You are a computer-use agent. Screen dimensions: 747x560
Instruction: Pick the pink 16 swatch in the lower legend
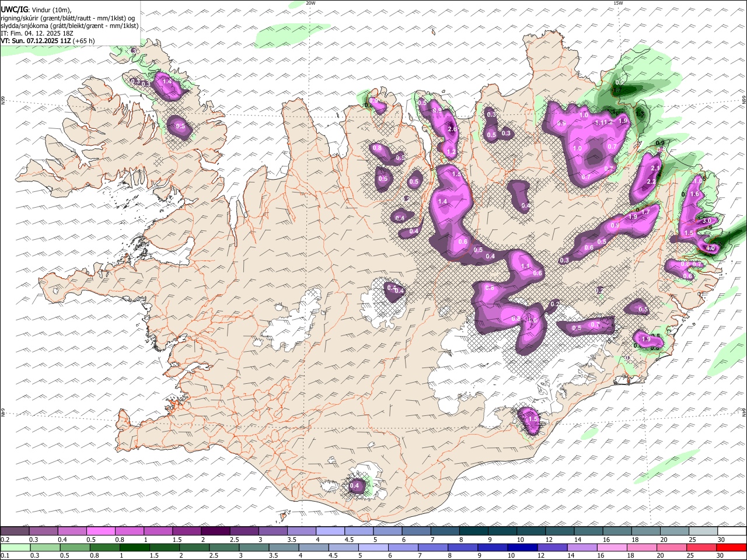[x=613, y=548]
